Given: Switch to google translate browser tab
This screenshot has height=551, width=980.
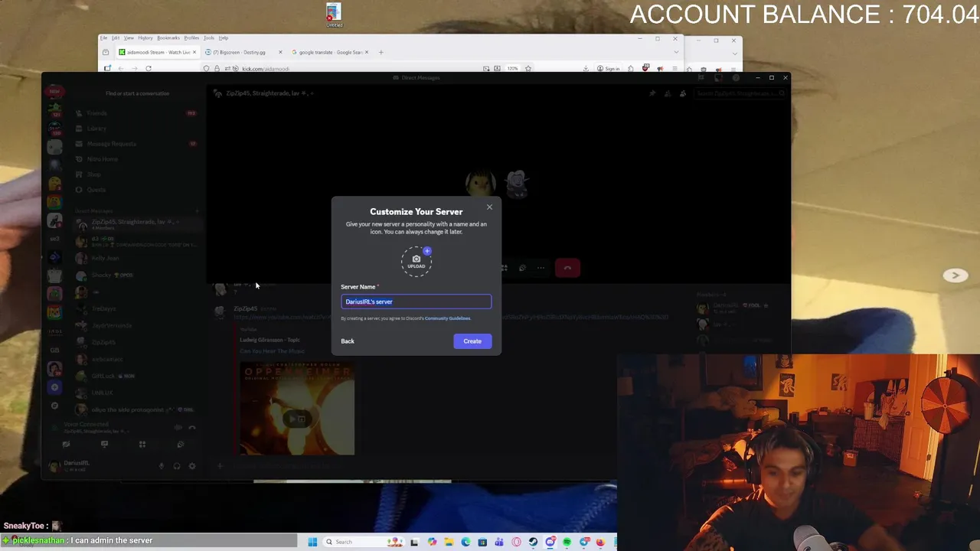Looking at the screenshot, I should tap(329, 52).
